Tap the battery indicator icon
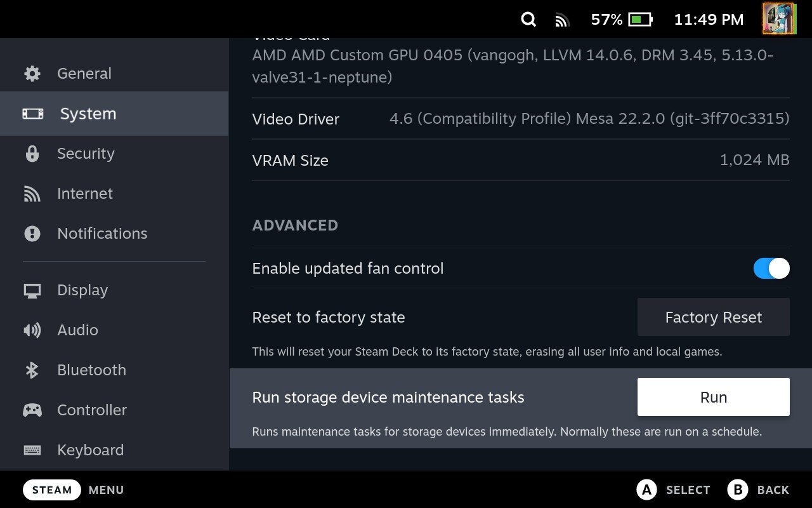Screen dimensions: 812x508 pos(640,20)
